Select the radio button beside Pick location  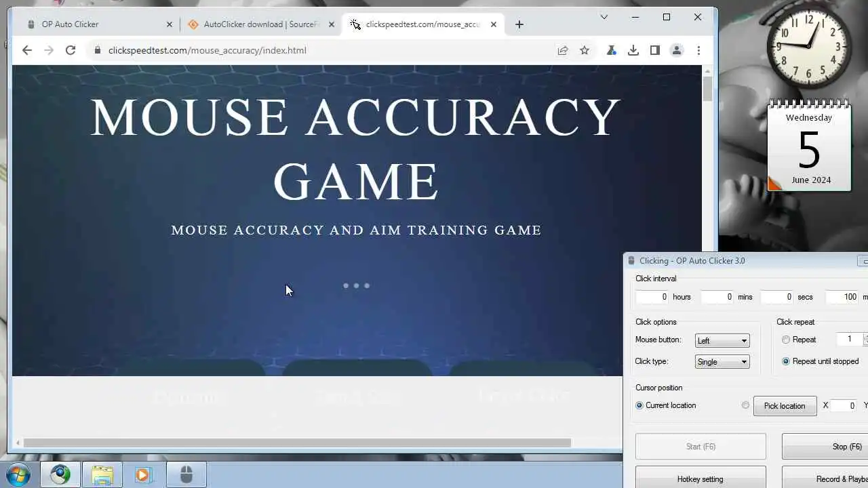745,405
